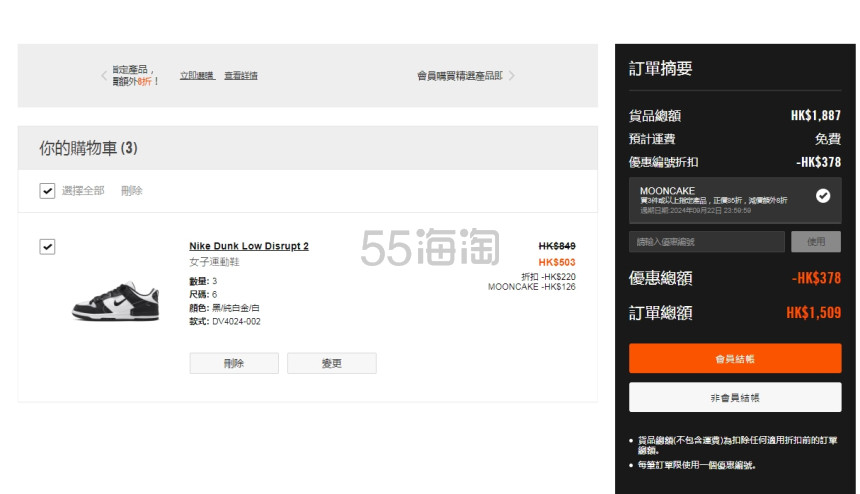Screen dimensions: 860x494
Task: Click the promo code input field
Action: click(x=706, y=242)
